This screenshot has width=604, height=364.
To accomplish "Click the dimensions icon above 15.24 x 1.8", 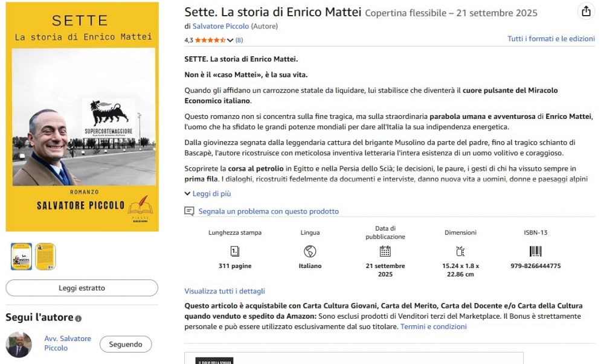I will point(460,251).
